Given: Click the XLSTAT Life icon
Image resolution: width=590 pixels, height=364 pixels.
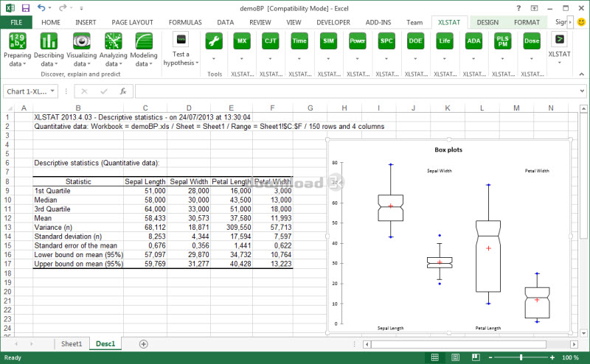Looking at the screenshot, I should coord(445,41).
